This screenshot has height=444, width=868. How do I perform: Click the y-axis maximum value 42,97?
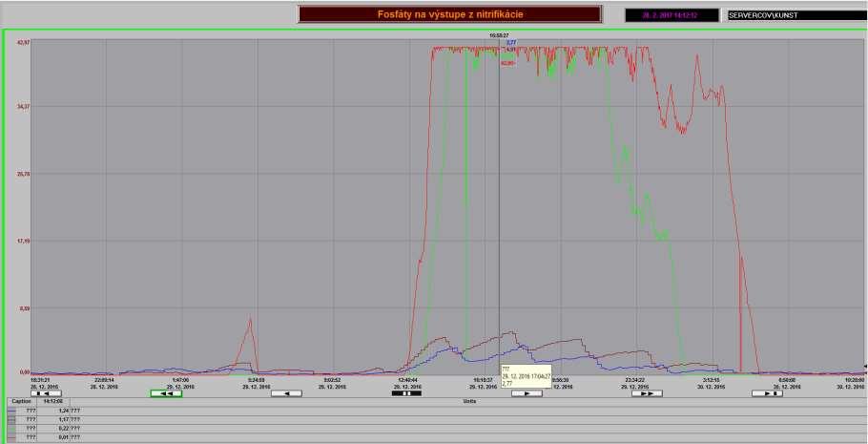click(x=23, y=42)
